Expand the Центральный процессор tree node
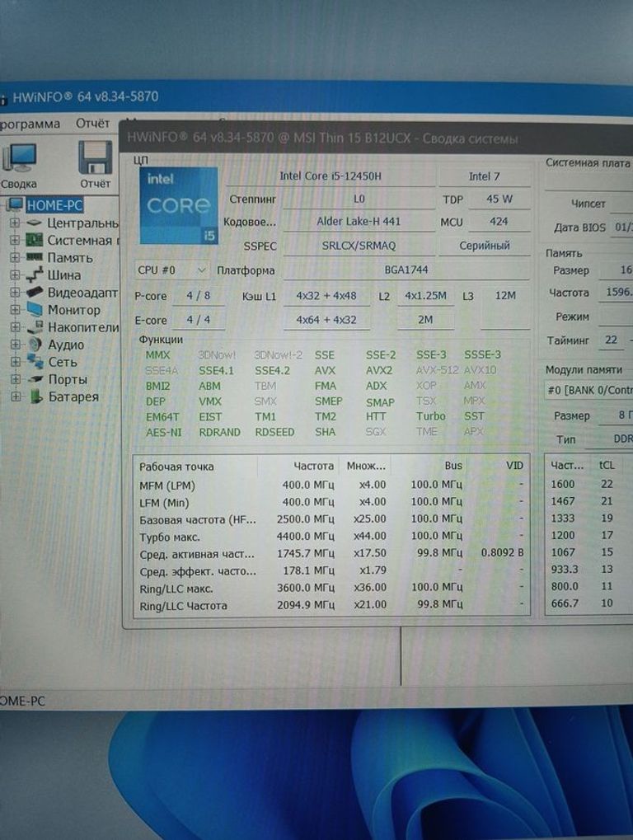Screen dimensions: 633x840 14,223
